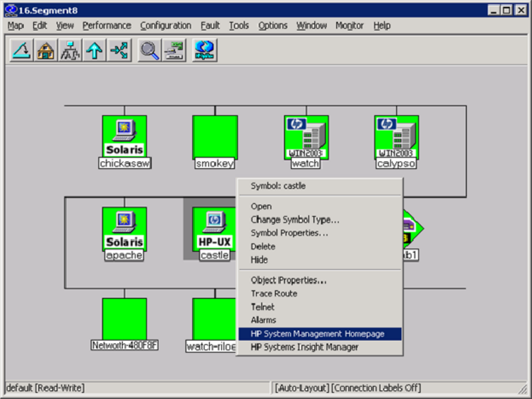This screenshot has height=399, width=532.
Task: Open the Fault menu
Action: [210, 25]
